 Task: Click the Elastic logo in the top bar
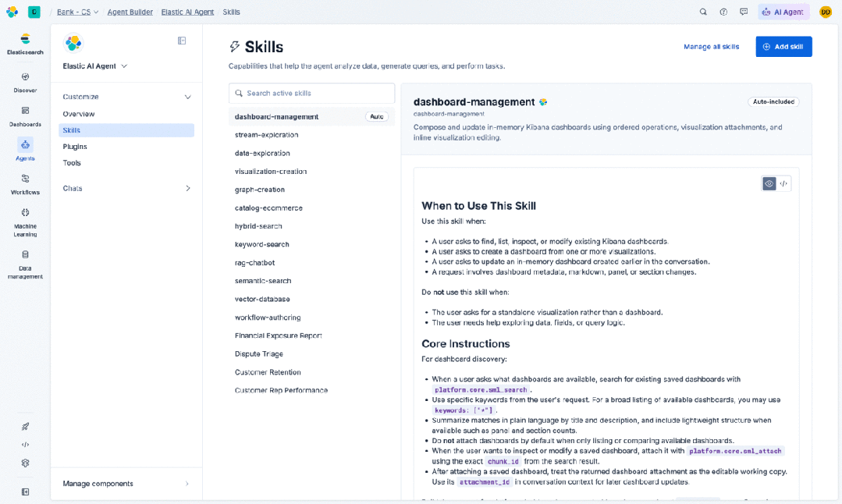12,12
